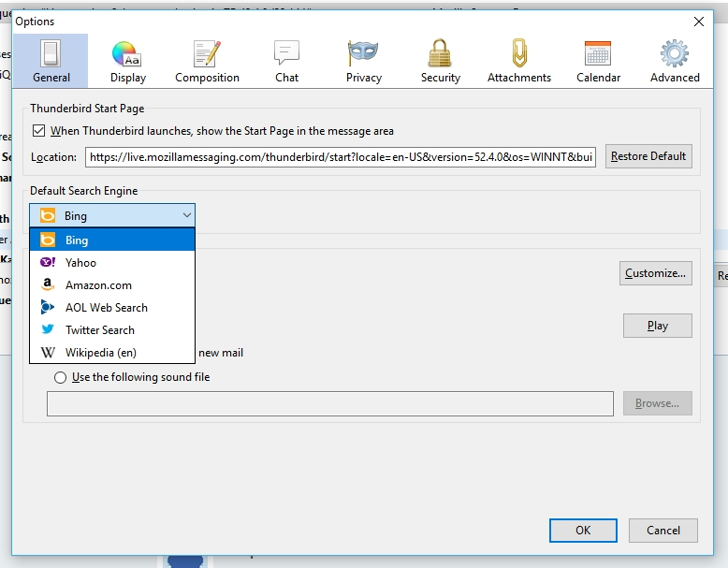The image size is (728, 568).
Task: Select Use the following sound file radio
Action: (x=60, y=377)
